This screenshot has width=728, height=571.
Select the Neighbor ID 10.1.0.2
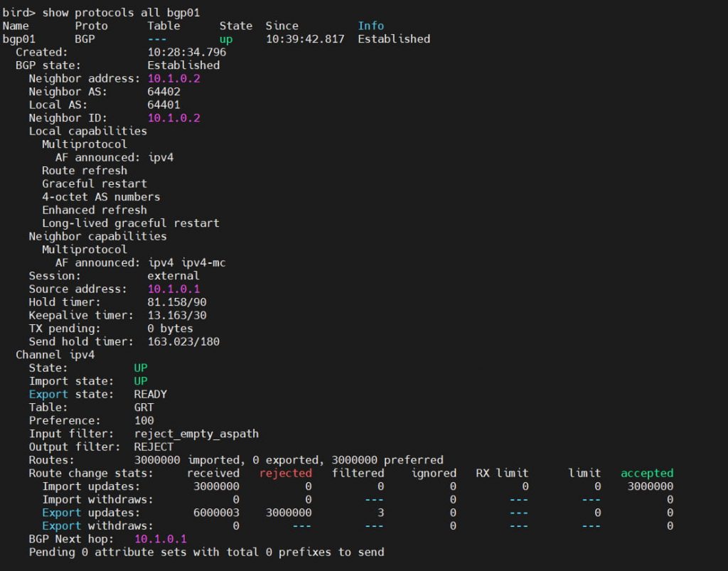point(173,118)
